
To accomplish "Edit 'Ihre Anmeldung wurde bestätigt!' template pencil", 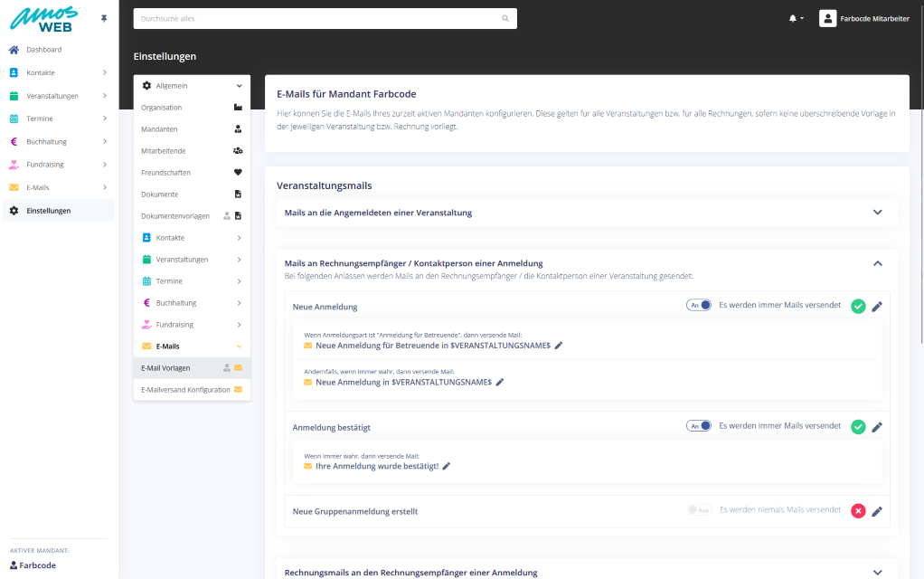I will coord(446,466).
